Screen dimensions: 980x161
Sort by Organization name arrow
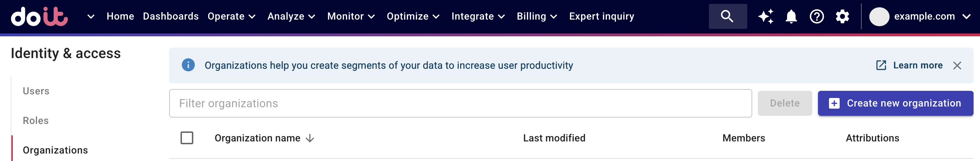[x=310, y=138]
